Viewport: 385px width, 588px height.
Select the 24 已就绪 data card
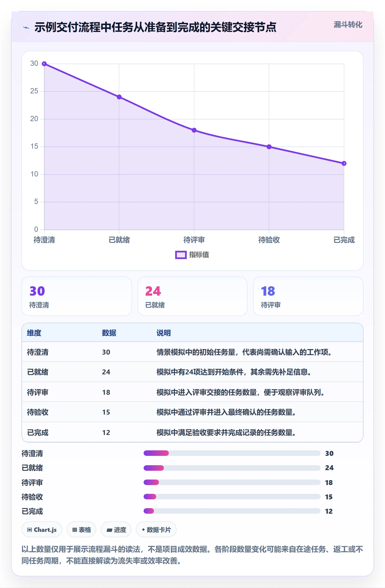(193, 296)
